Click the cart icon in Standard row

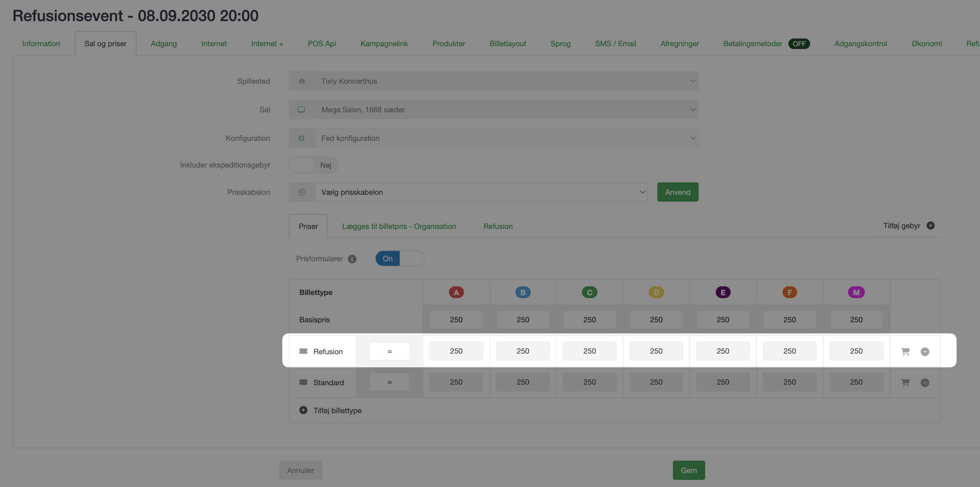[905, 383]
